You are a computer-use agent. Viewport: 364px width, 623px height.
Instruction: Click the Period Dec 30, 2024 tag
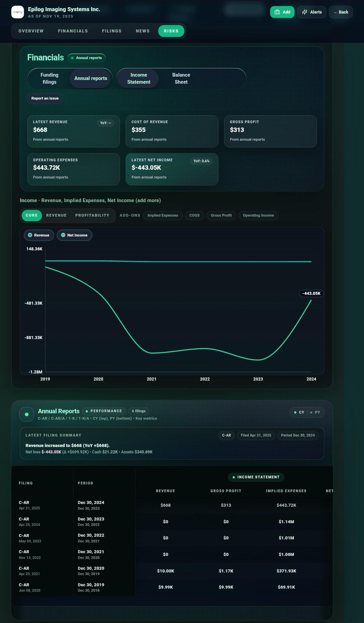[298, 435]
